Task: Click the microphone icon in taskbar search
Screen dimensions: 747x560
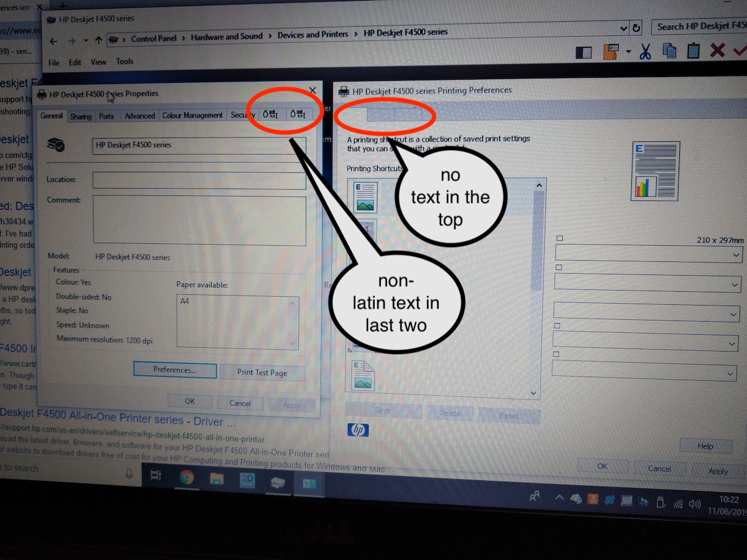Action: tap(129, 474)
